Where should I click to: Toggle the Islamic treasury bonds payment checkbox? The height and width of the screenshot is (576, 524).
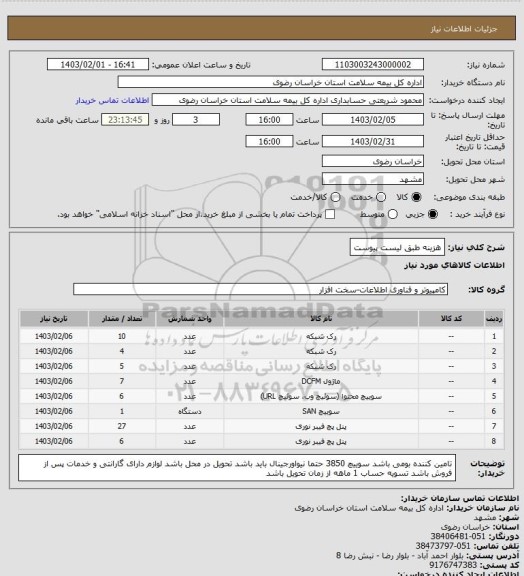click(330, 214)
